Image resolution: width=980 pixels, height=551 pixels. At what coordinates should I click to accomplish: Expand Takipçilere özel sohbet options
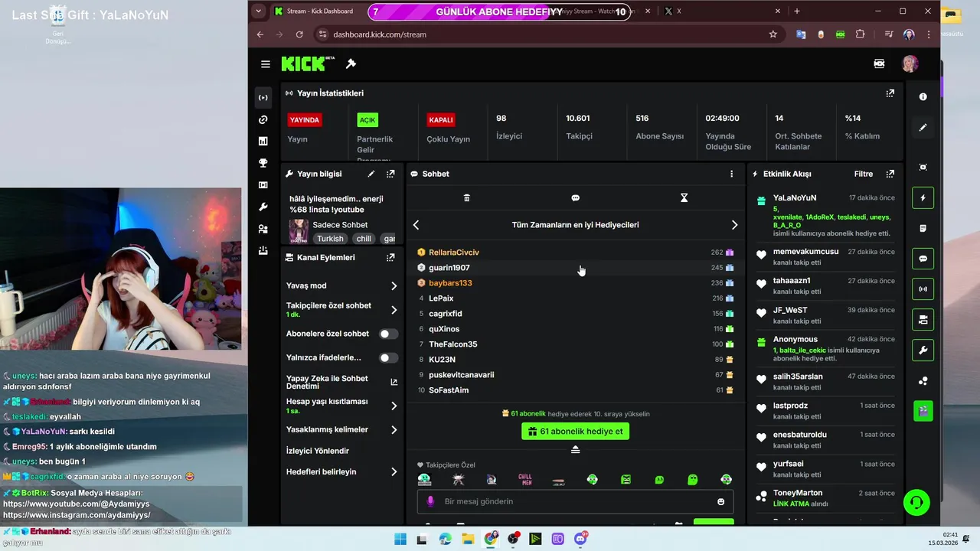pyautogui.click(x=394, y=310)
